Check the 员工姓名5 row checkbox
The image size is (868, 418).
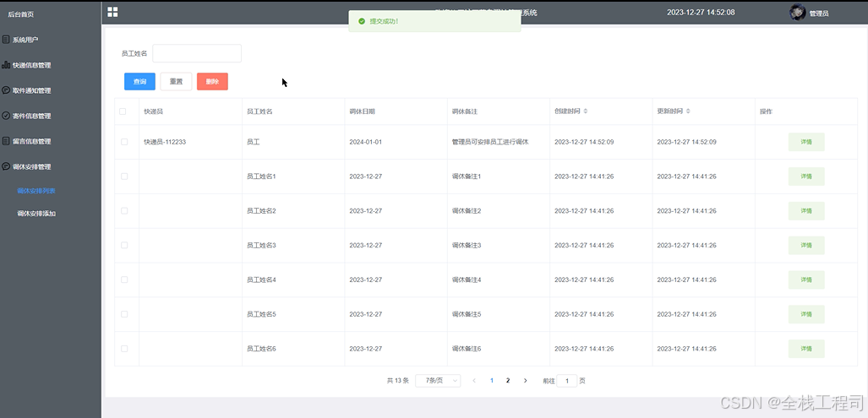pos(124,314)
